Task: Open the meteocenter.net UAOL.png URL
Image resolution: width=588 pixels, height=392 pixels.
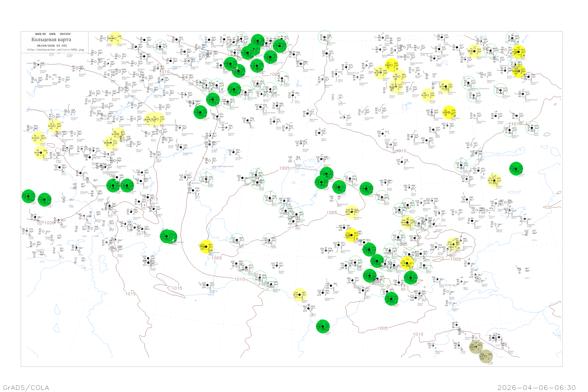Action: pos(55,50)
